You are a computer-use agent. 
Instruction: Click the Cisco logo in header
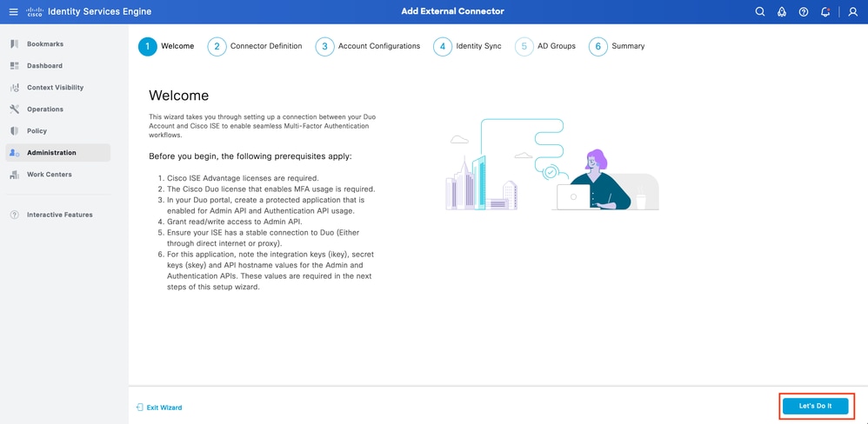pos(34,11)
